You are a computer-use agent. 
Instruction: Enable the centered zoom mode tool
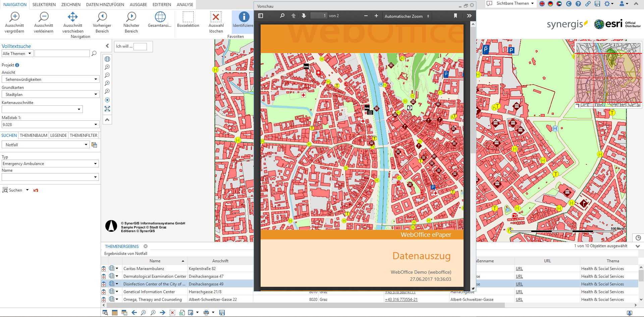[x=107, y=100]
